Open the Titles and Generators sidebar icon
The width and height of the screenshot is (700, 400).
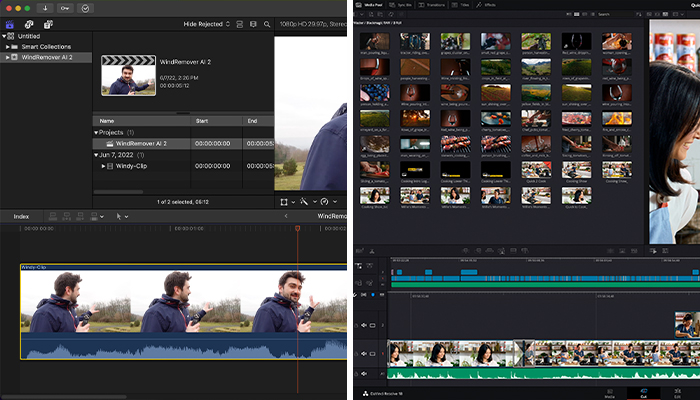(48, 24)
